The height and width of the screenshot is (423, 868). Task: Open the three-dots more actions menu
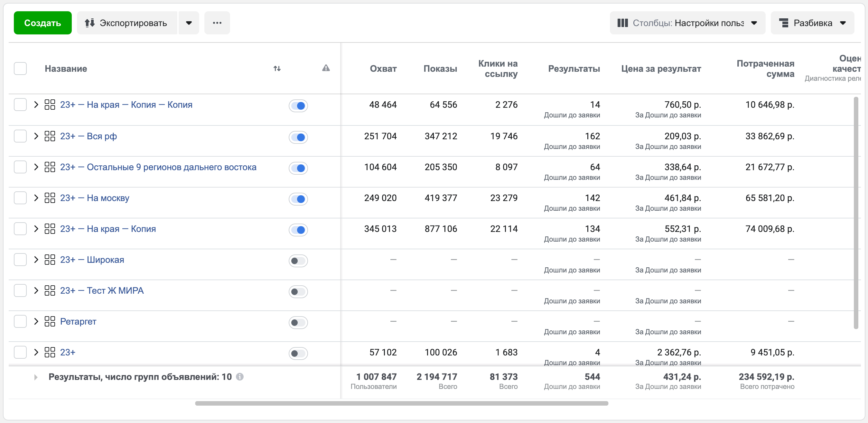coord(217,23)
